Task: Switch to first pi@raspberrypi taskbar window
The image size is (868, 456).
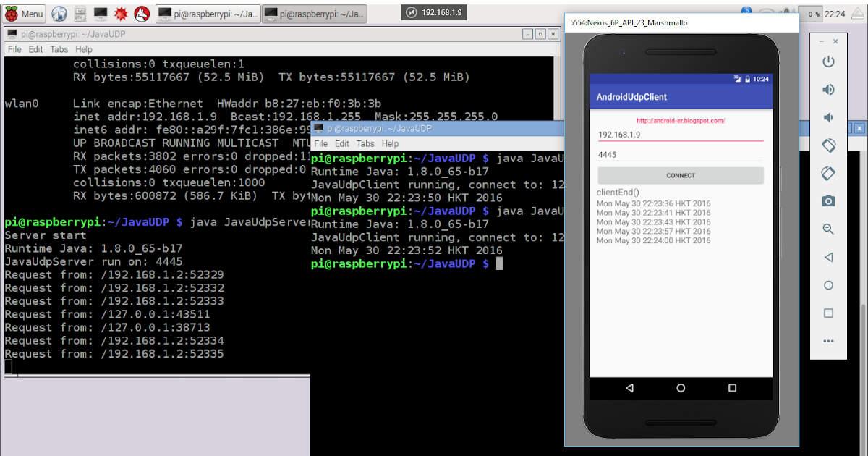Action: 208,13
